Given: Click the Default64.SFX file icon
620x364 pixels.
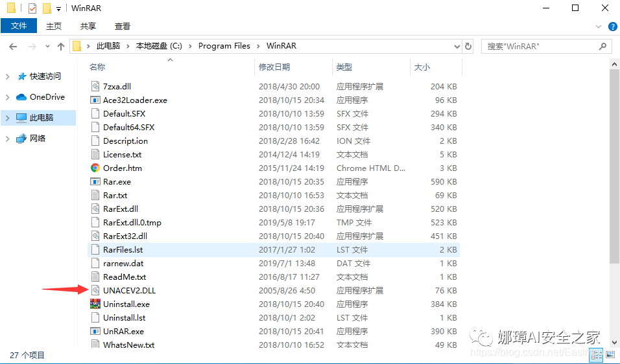Looking at the screenshot, I should (x=95, y=127).
